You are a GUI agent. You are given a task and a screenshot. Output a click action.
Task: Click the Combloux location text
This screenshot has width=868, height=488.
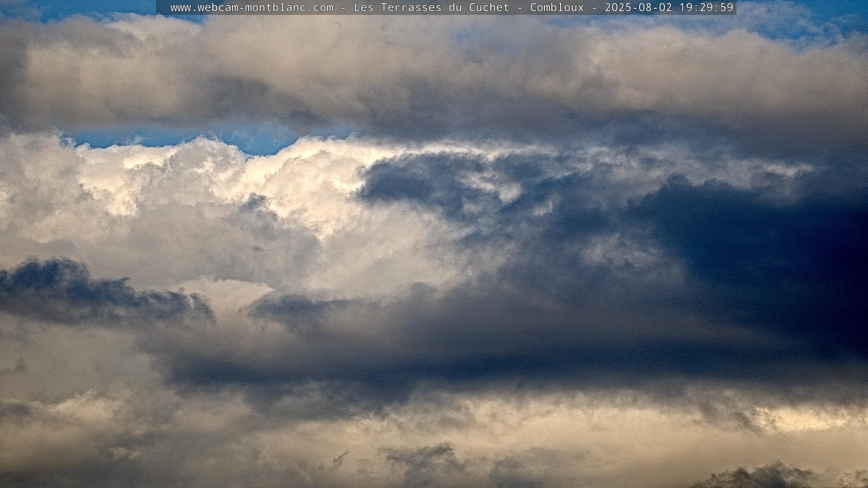[x=557, y=7]
